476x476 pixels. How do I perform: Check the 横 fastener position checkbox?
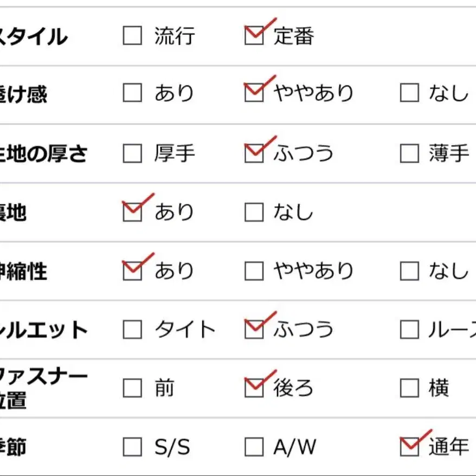click(409, 388)
